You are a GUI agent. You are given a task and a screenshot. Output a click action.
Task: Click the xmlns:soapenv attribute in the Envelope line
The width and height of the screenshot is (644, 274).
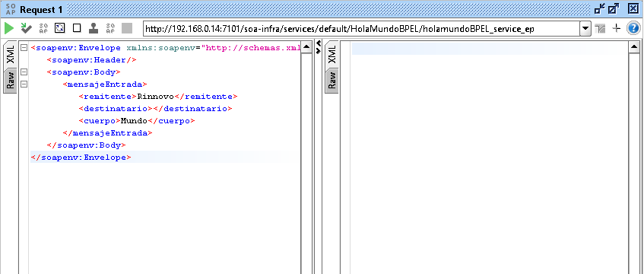coord(160,48)
